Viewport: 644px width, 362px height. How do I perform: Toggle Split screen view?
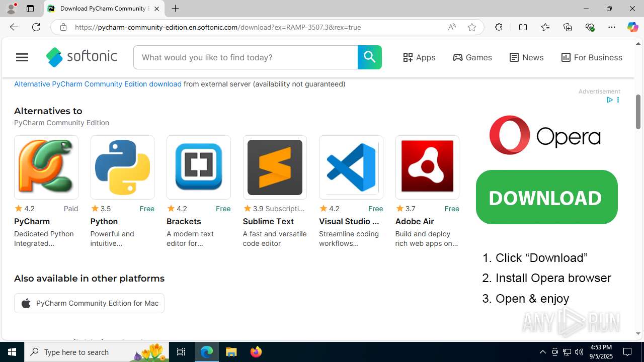click(523, 27)
